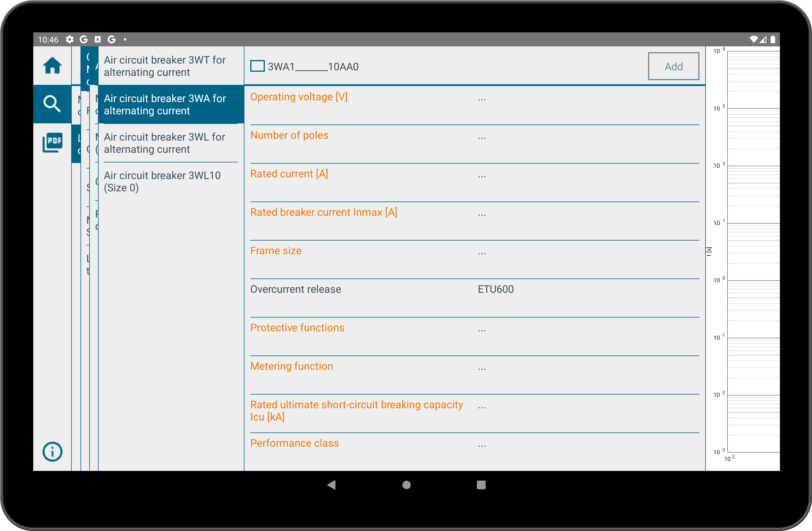This screenshot has width=812, height=531.
Task: Tap the Android Recents square button
Action: [x=481, y=485]
